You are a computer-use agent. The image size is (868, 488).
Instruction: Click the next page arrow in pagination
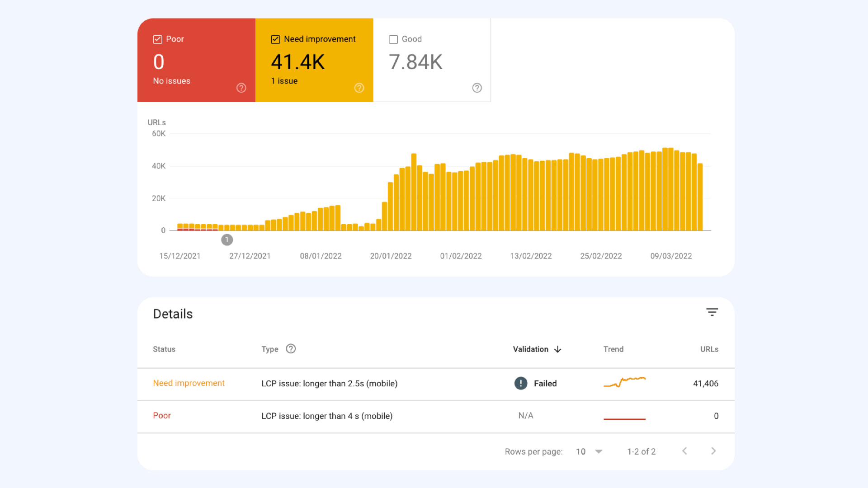click(x=713, y=451)
